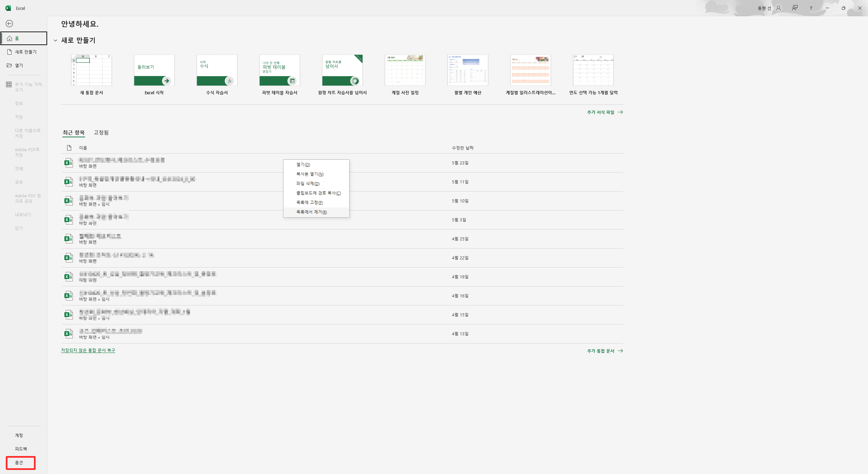This screenshot has width=868, height=474.
Task: Switch to the 고정됨 tab
Action: (x=101, y=133)
